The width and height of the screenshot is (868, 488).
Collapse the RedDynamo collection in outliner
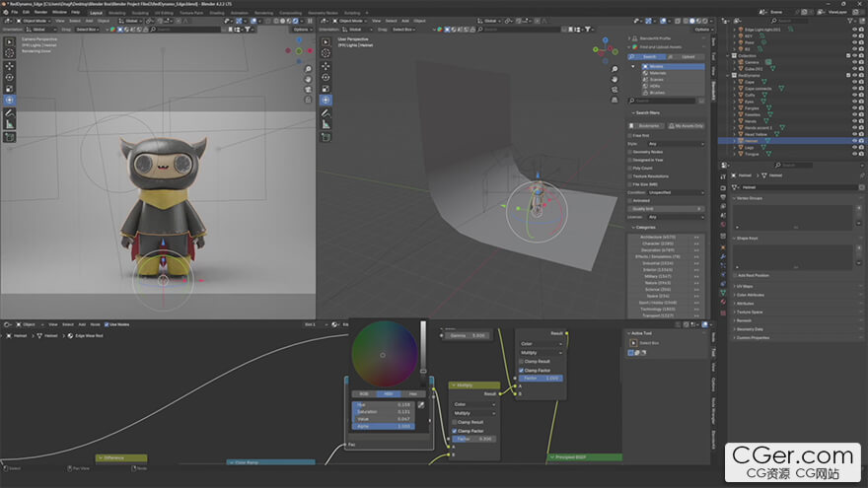[x=729, y=75]
